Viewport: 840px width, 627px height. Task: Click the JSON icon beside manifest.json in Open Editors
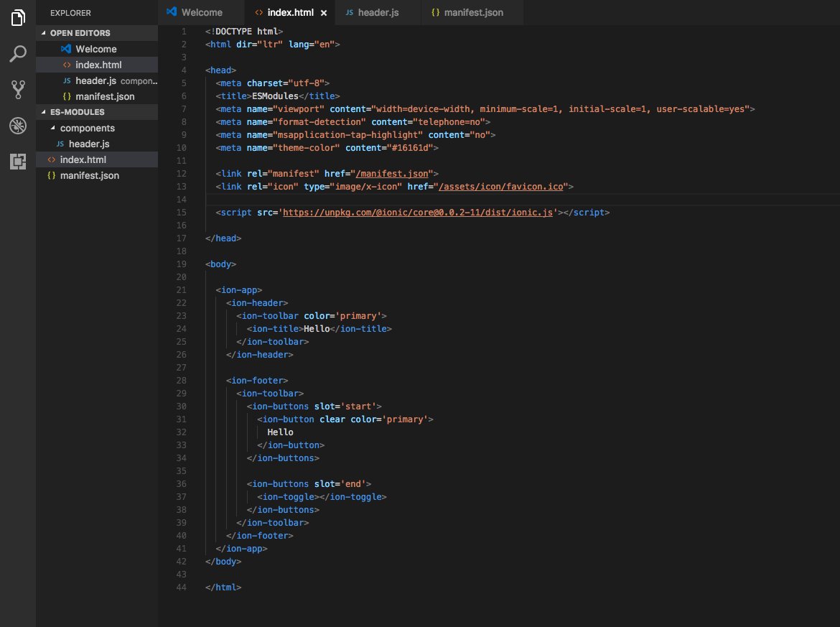(67, 96)
